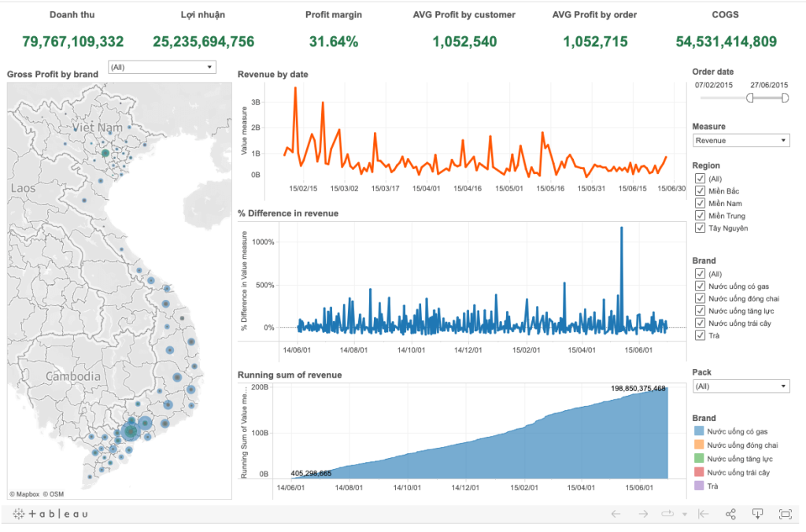The height and width of the screenshot is (532, 806).
Task: Open the Pack (All) dropdown
Action: (741, 386)
